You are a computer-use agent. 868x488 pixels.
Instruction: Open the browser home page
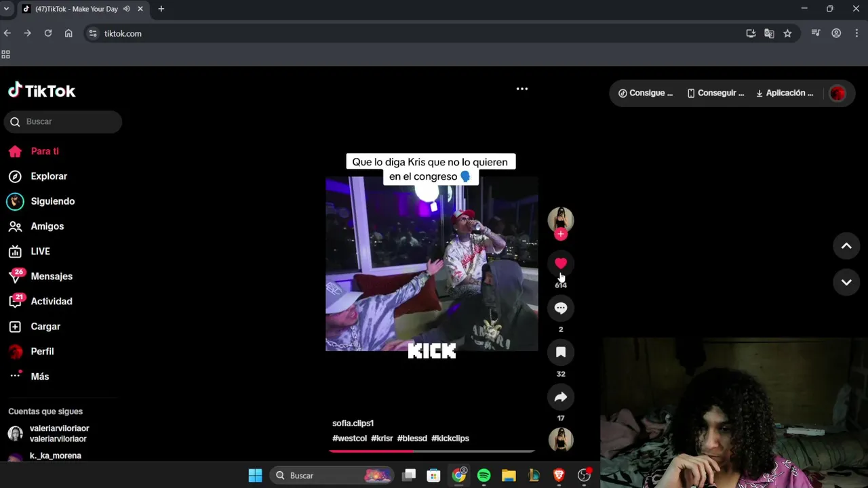(68, 33)
